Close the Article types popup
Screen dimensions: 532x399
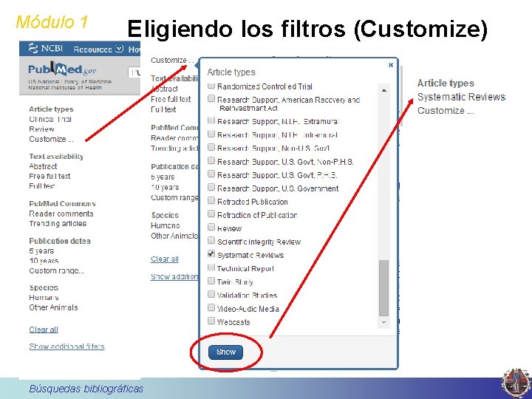391,65
